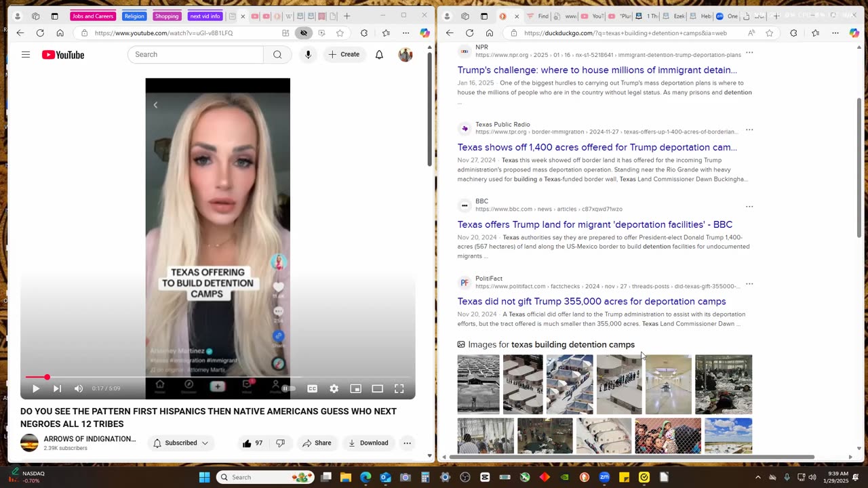Click the right window's vertical scrollbar
This screenshot has height=488, width=868.
click(x=860, y=167)
